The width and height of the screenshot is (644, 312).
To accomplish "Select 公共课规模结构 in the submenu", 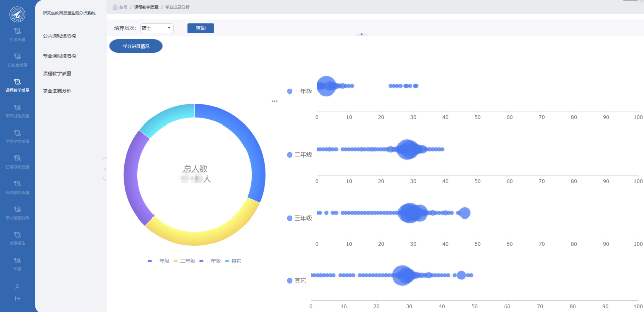I will pos(59,36).
